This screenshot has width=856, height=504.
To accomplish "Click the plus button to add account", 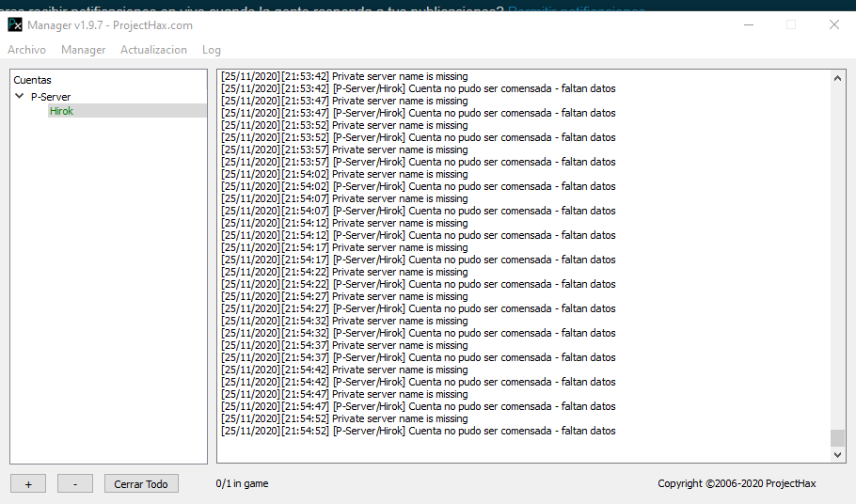I will coord(28,483).
